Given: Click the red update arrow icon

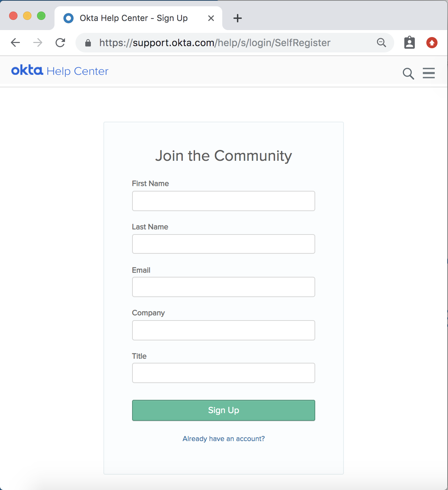Looking at the screenshot, I should click(x=432, y=43).
